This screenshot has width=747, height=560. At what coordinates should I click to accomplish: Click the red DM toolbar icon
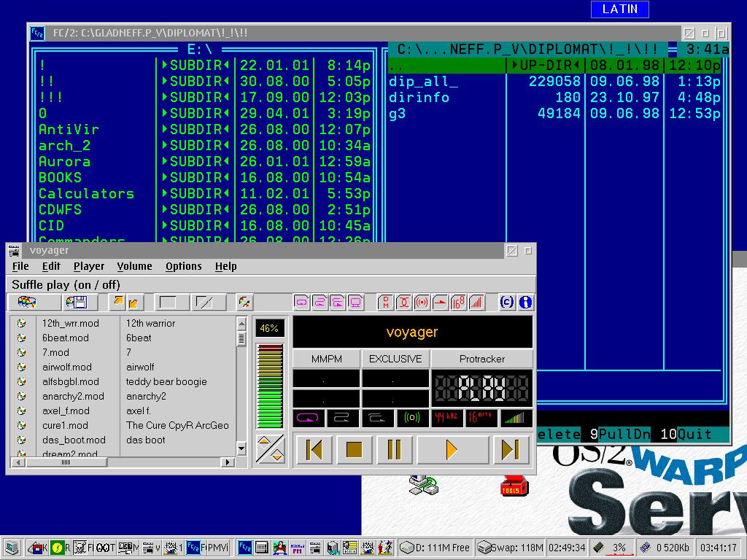pos(385,303)
